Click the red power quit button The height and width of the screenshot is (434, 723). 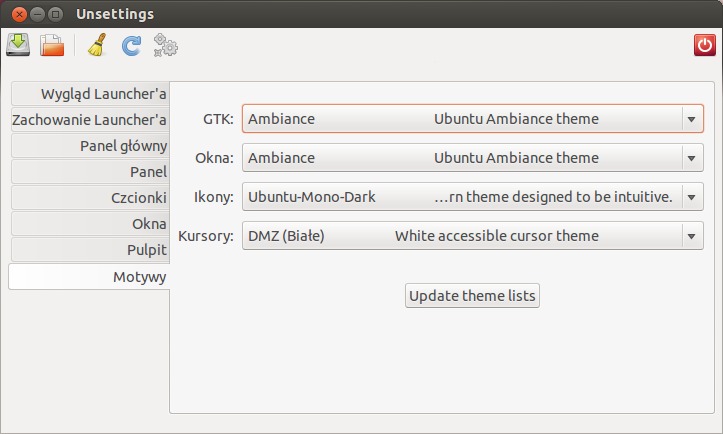(x=705, y=45)
